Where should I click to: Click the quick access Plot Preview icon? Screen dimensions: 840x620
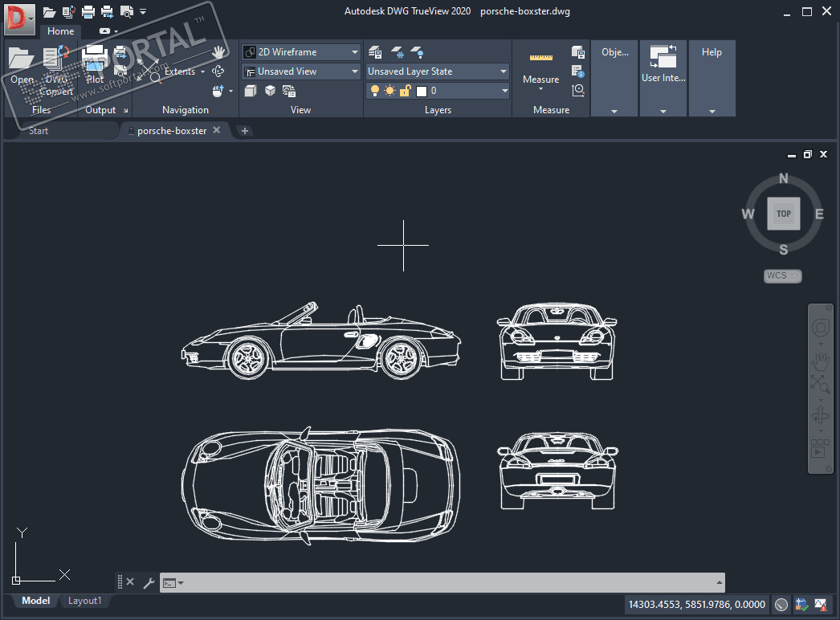pyautogui.click(x=127, y=11)
